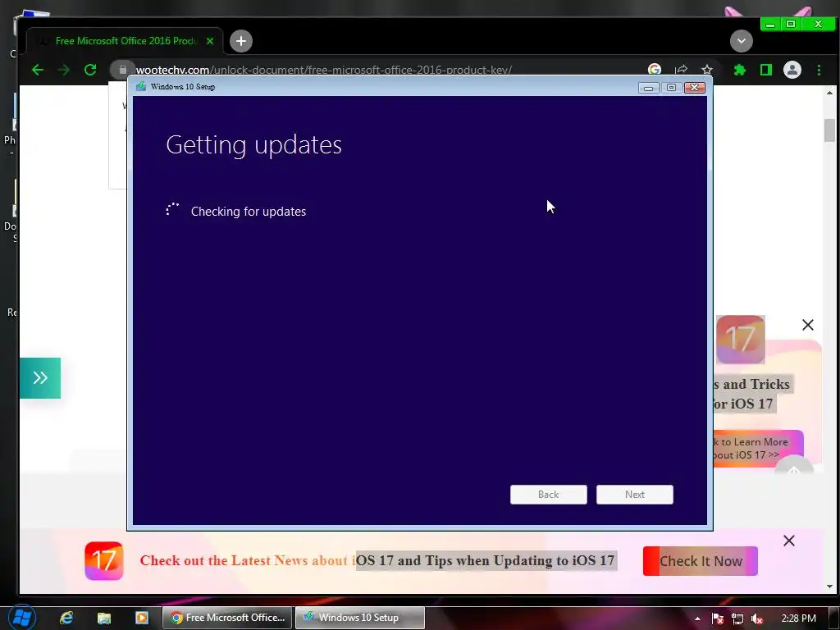Reload the wootechy page
The width and height of the screenshot is (840, 630).
(90, 70)
